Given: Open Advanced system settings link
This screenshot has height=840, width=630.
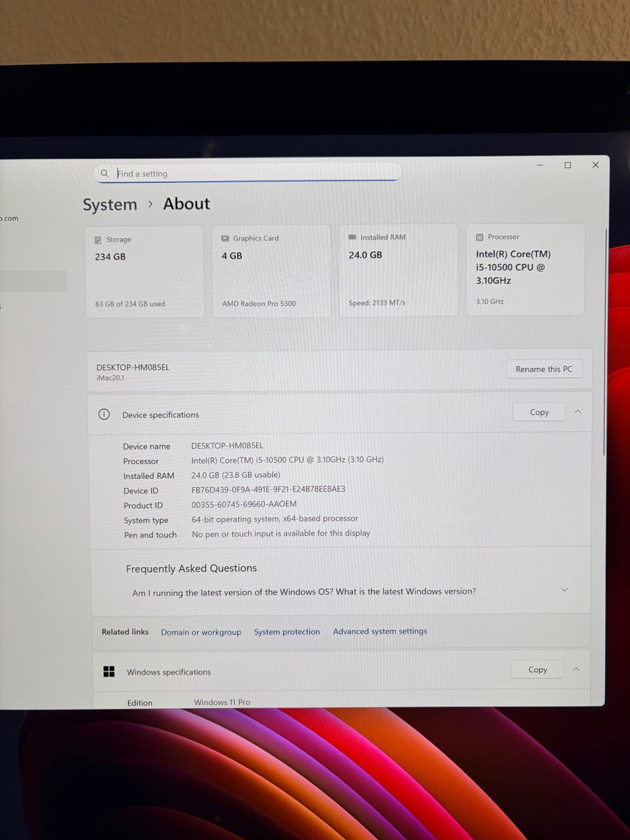Looking at the screenshot, I should point(380,631).
